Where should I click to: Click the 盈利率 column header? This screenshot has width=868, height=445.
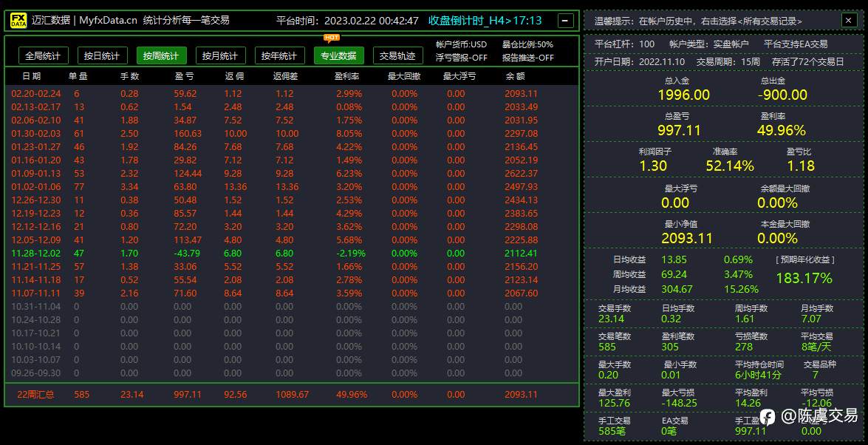(x=348, y=76)
